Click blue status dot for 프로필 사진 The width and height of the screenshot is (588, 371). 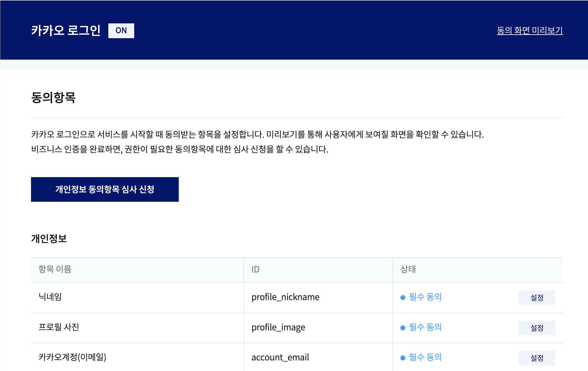(403, 328)
